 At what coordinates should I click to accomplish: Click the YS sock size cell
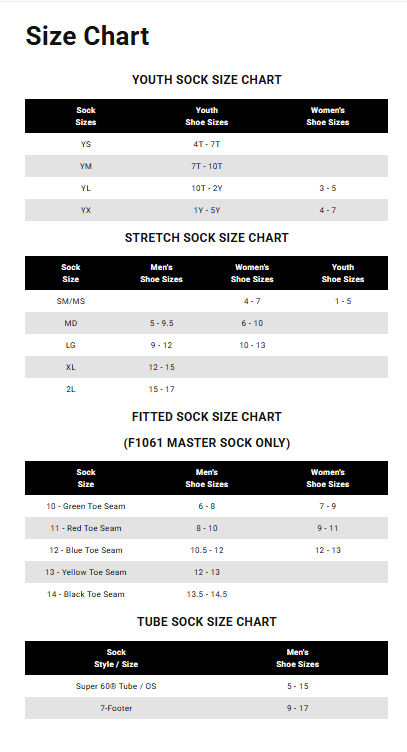click(86, 144)
